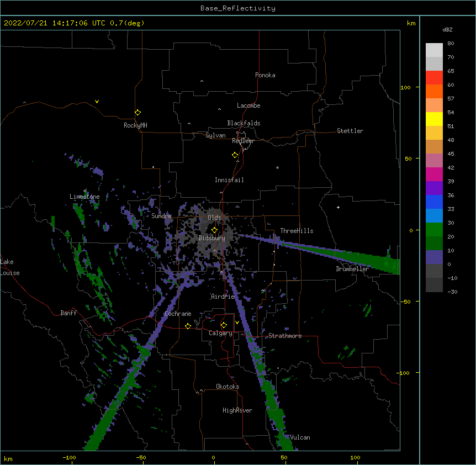Screen dimensions: 476x465
Task: Click the Strathmore city label
Action: [285, 336]
